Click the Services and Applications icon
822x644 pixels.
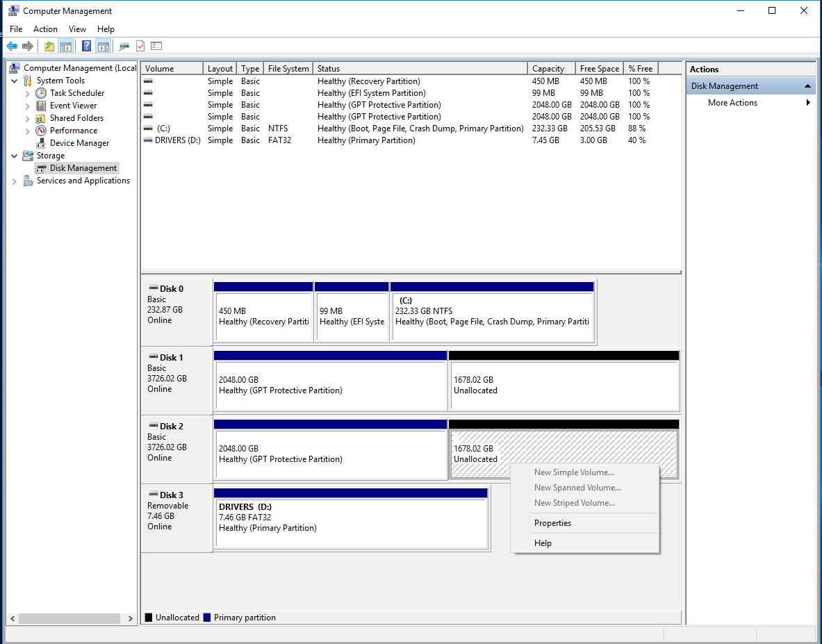(x=28, y=181)
